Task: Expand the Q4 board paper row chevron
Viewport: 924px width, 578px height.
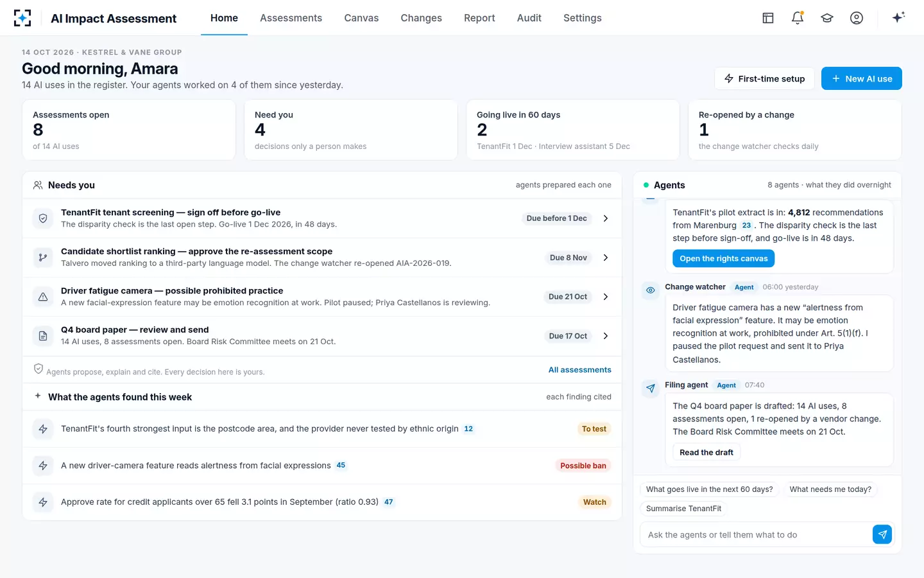Action: 606,336
